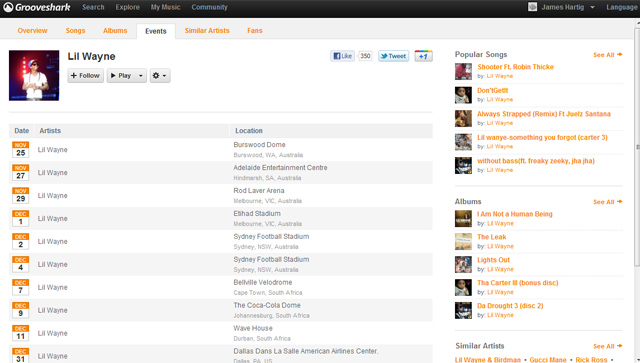Open similar artist Gucci Mane
Viewport: 640px width, 363px height.
tap(548, 359)
